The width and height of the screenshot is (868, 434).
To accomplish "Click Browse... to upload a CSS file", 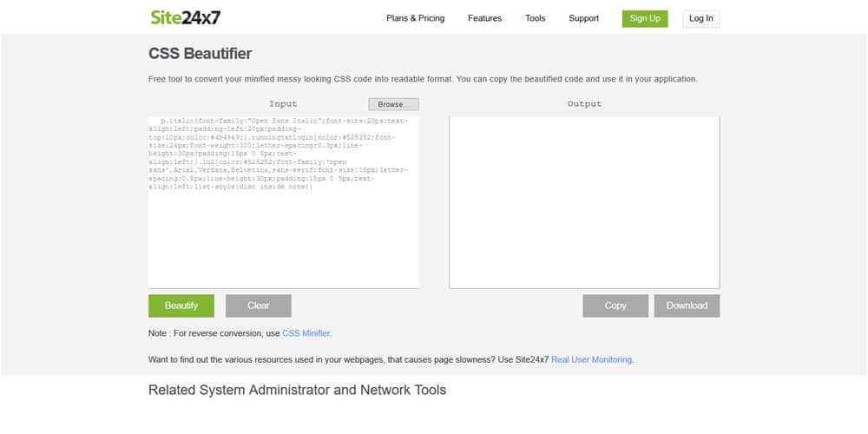I will pos(393,104).
